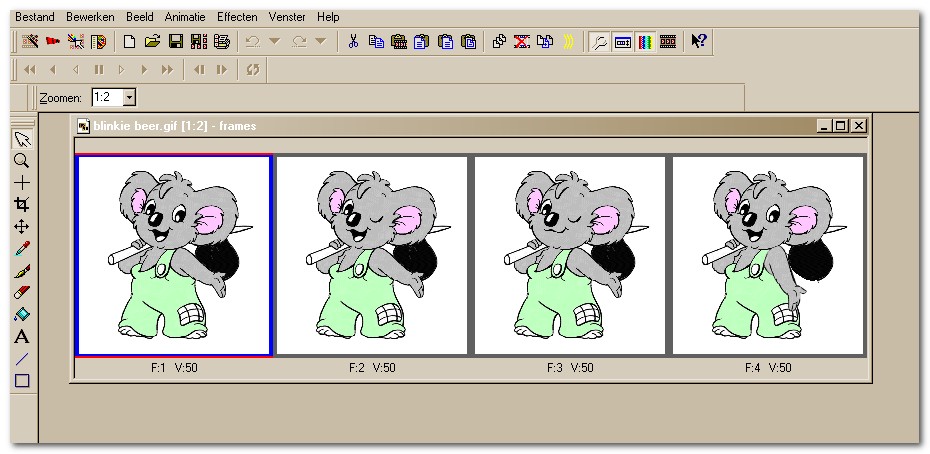This screenshot has width=930, height=454.
Task: Select the Flood Fill bucket tool
Action: point(22,315)
